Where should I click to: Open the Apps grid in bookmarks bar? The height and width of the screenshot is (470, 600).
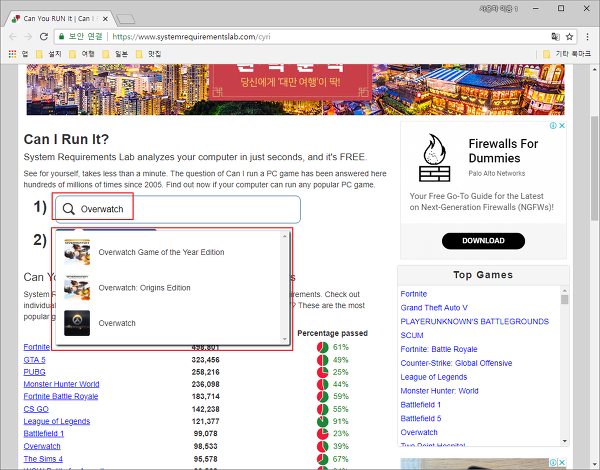click(13, 54)
